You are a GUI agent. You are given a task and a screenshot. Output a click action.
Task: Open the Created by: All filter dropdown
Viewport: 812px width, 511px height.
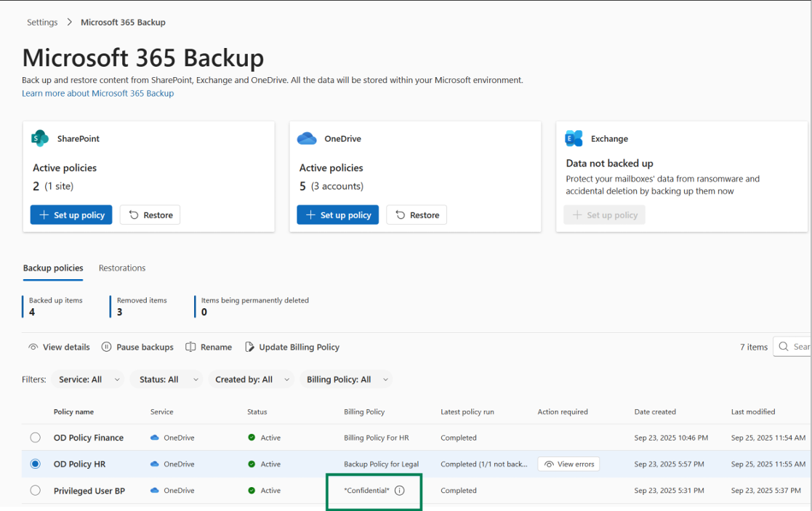tap(252, 379)
